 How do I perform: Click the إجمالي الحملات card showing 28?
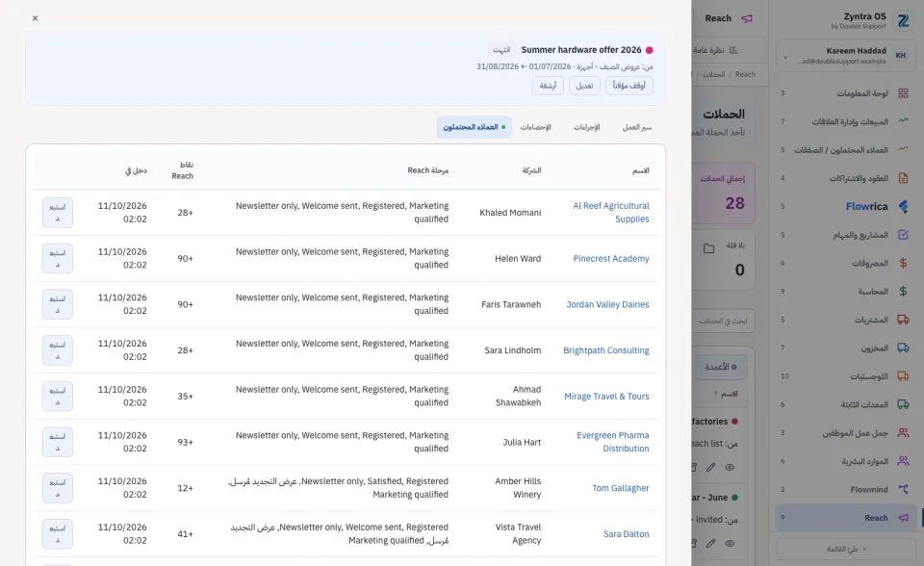723,193
